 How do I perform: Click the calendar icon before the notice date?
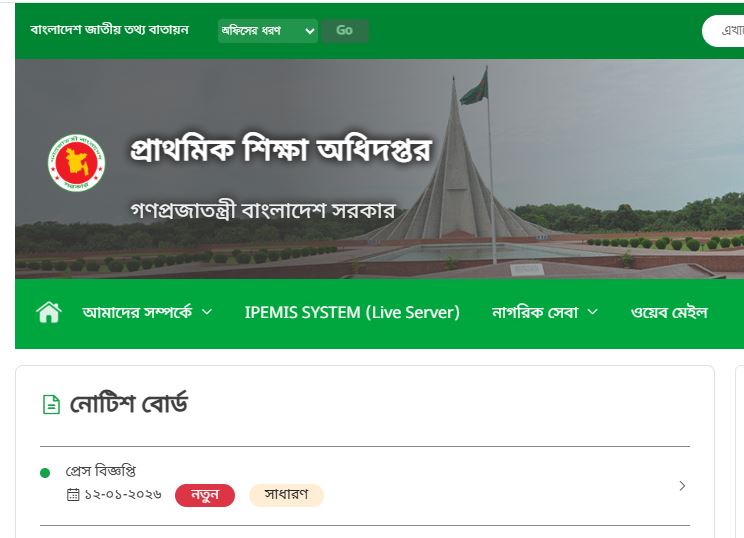tap(73, 495)
